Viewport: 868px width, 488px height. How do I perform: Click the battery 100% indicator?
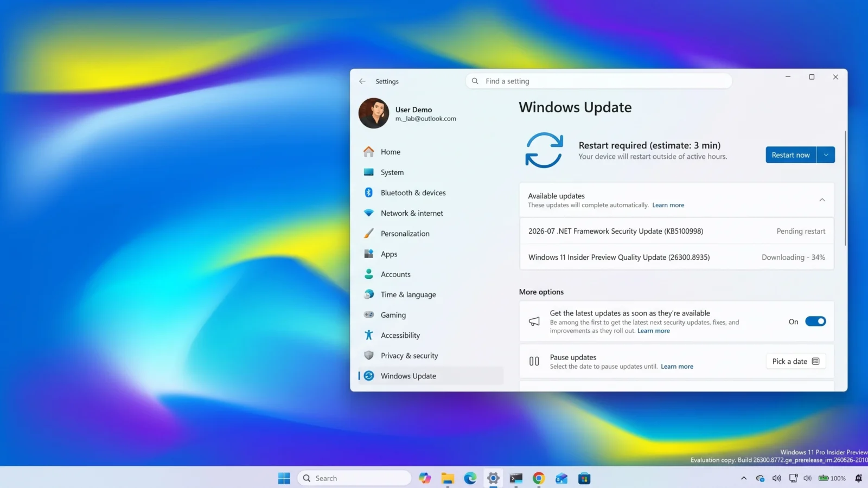coord(832,478)
